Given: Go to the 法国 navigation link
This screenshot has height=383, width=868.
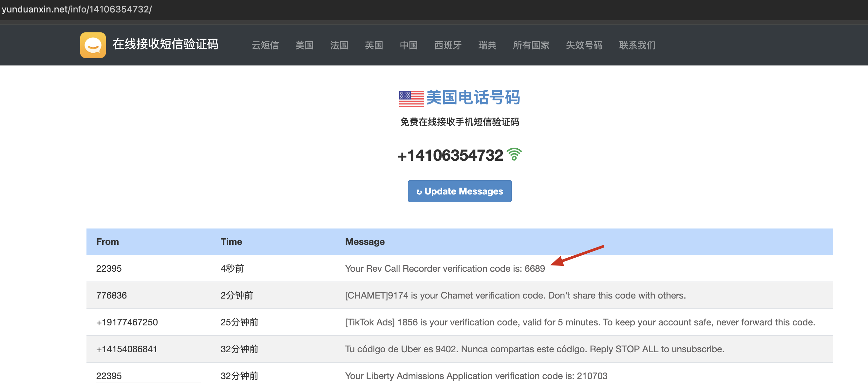Looking at the screenshot, I should (x=339, y=45).
